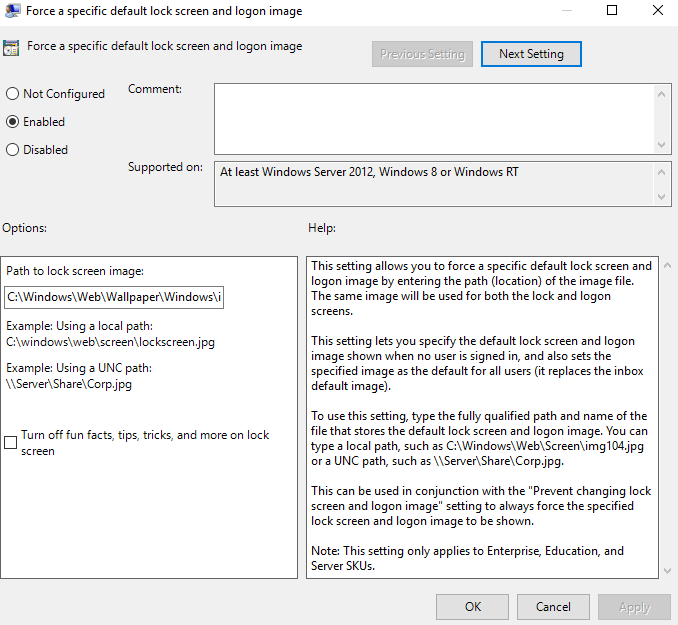
Task: Click the Supported on scroll up arrow
Action: point(661,172)
